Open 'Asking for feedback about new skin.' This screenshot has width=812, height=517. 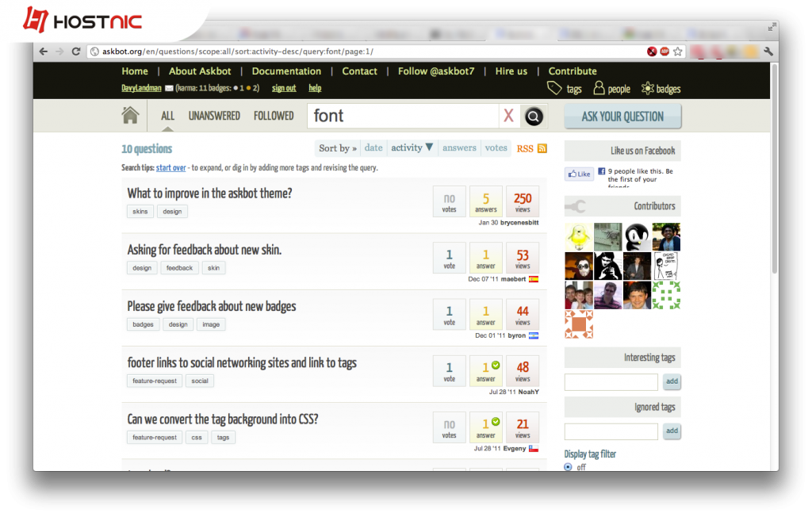click(x=205, y=250)
